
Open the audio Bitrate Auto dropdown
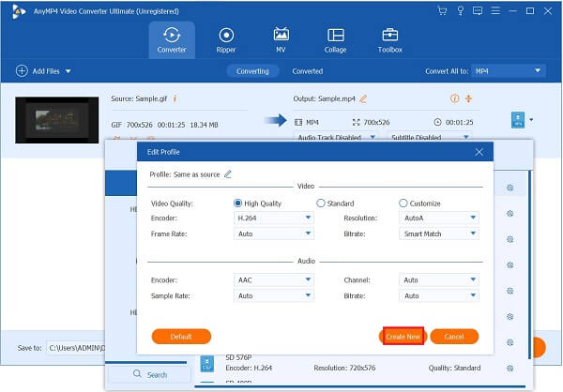point(439,295)
